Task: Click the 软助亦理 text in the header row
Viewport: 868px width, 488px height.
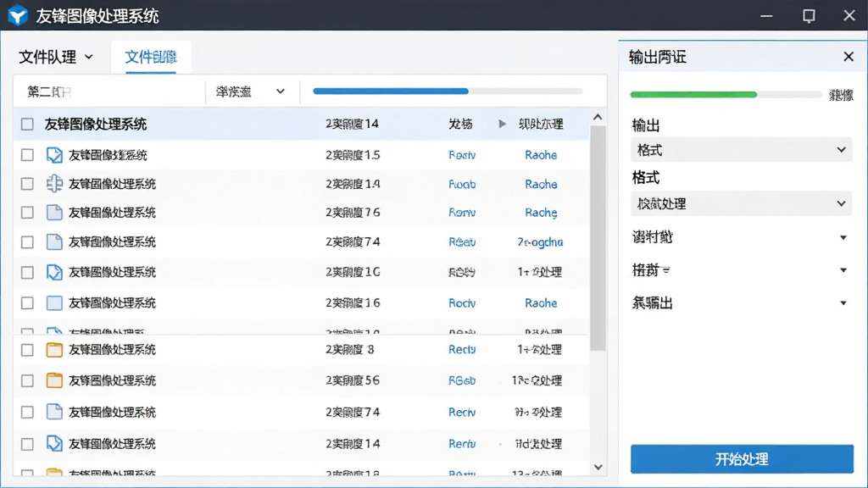Action: pyautogui.click(x=541, y=124)
